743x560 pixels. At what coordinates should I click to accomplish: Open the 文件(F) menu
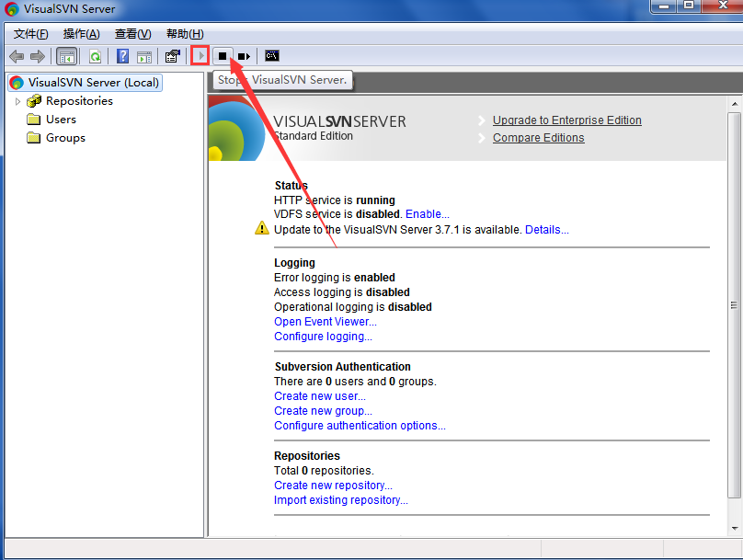pyautogui.click(x=30, y=34)
